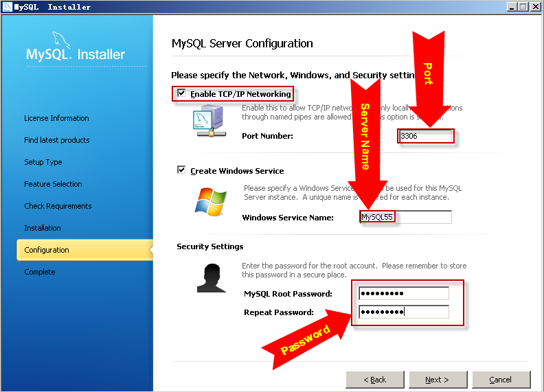
Task: Click the title bar application icon
Action: (x=8, y=7)
